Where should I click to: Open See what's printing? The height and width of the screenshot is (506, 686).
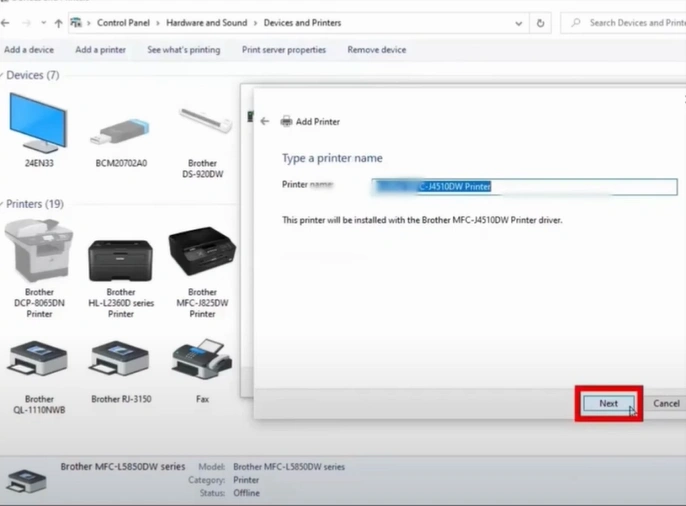click(185, 50)
